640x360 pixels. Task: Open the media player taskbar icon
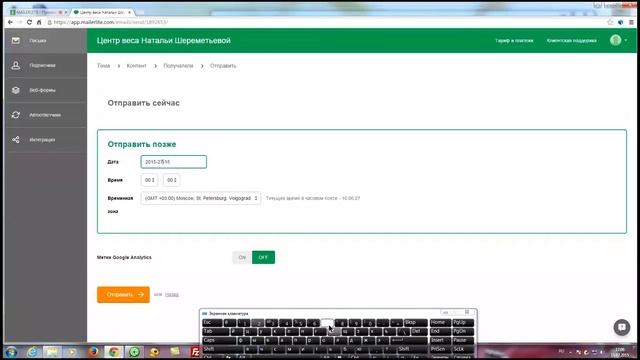click(x=73, y=352)
